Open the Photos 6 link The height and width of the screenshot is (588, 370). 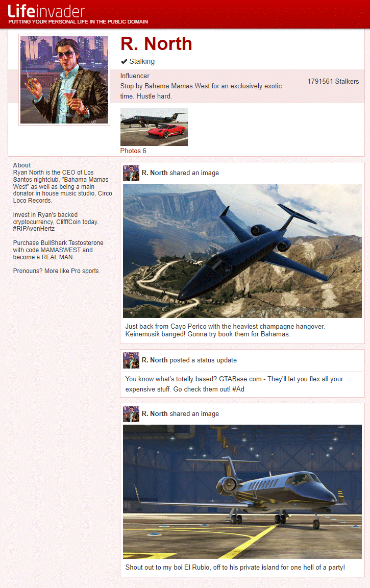point(133,151)
